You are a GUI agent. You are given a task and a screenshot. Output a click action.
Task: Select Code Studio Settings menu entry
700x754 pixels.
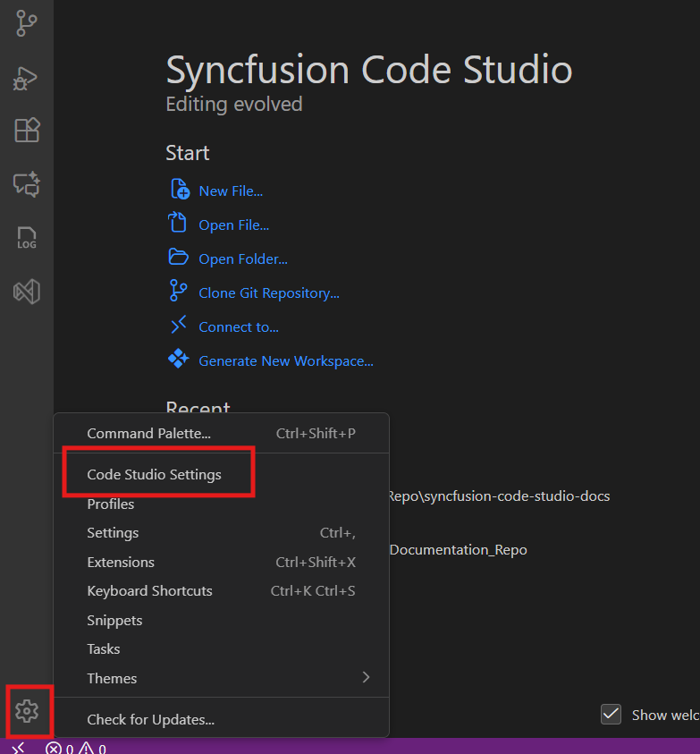[x=154, y=474]
